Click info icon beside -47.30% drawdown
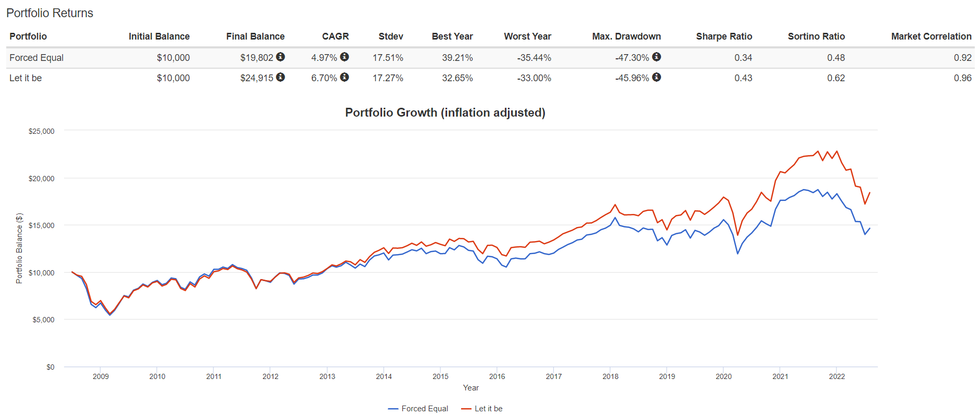This screenshot has width=980, height=417. coord(657,57)
